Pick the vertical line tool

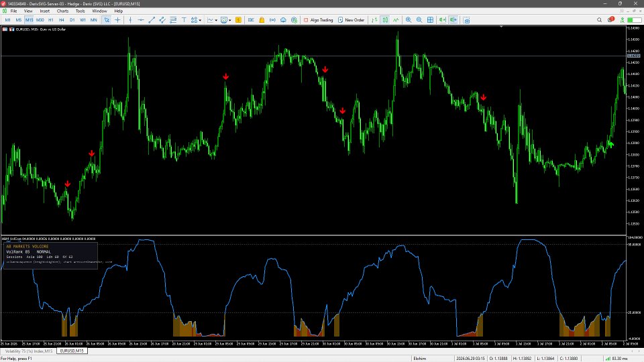(x=130, y=19)
